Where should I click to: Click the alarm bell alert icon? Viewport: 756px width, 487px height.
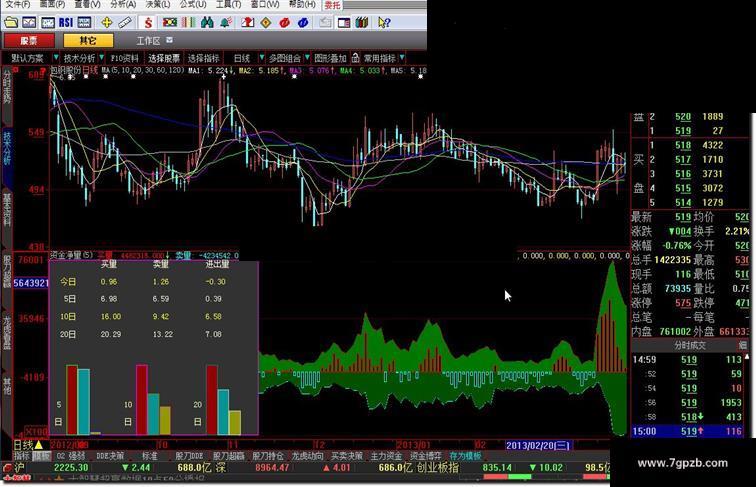pyautogui.click(x=226, y=23)
